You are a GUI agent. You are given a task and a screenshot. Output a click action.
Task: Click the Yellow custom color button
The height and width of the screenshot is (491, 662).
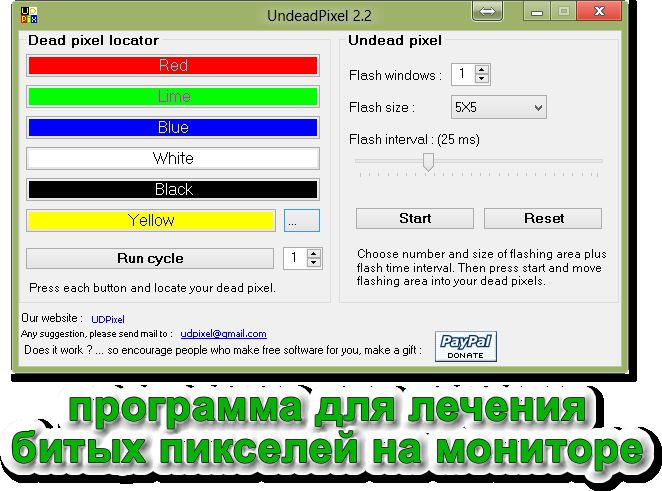pos(151,220)
